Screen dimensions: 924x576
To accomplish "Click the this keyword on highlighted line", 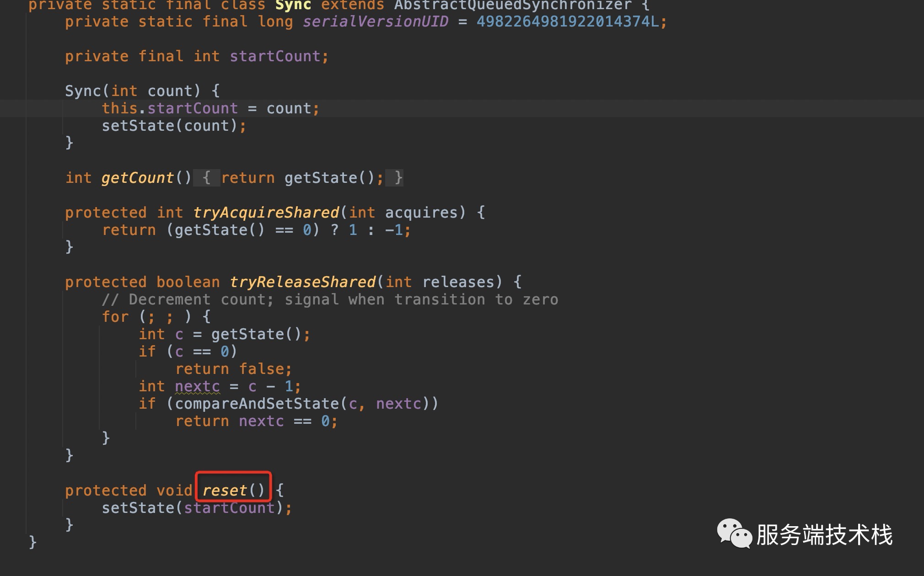I will (119, 108).
